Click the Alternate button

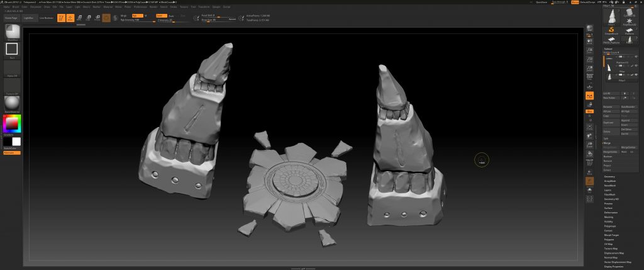tap(12, 152)
